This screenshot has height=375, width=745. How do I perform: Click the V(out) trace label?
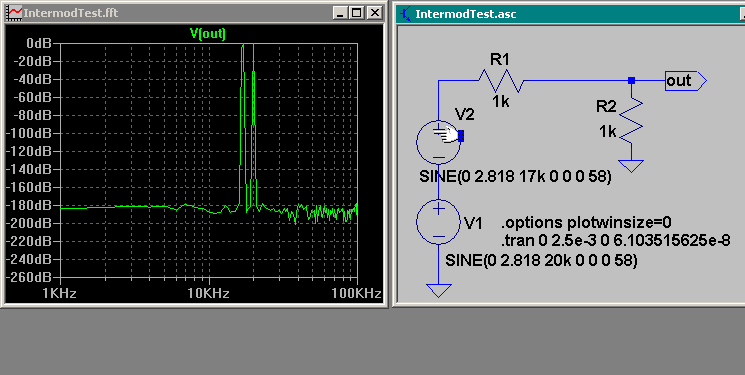coord(208,34)
